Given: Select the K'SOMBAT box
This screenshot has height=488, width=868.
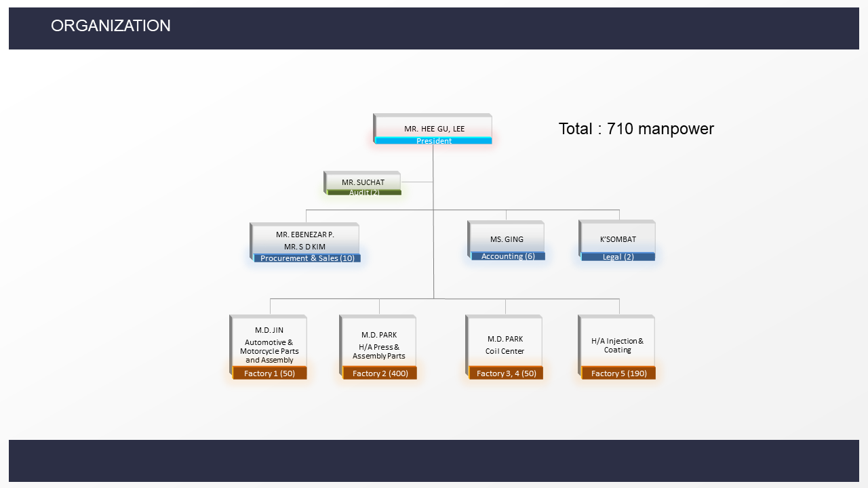Looking at the screenshot, I should [618, 239].
